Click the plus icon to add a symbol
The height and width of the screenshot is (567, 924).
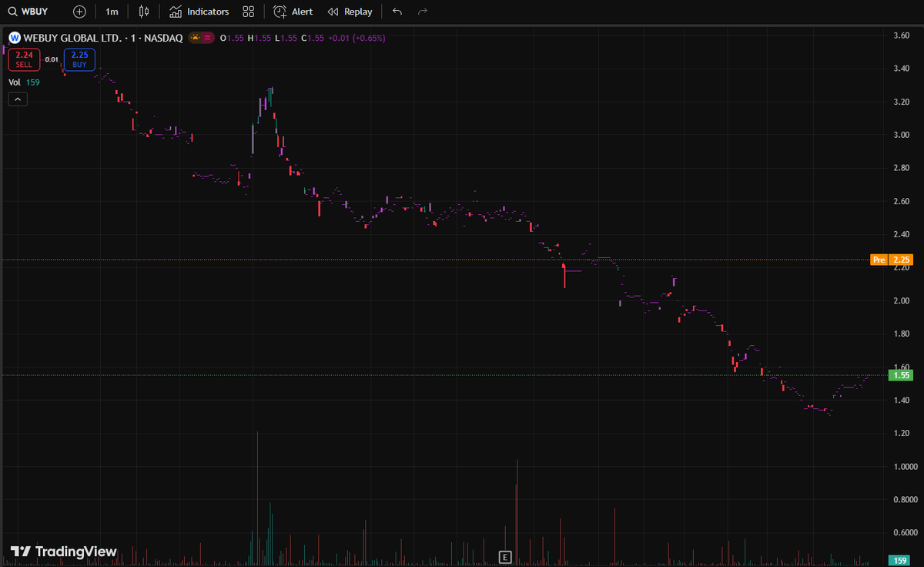pos(79,12)
